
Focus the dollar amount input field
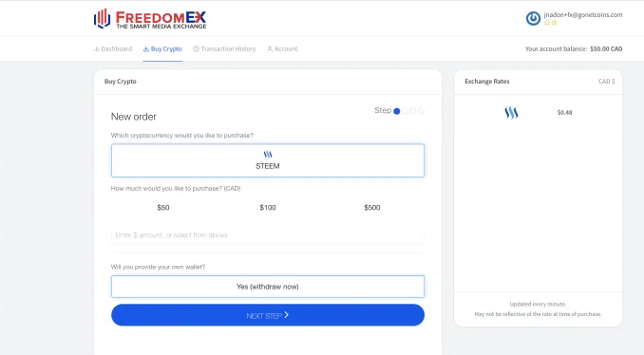[268, 235]
